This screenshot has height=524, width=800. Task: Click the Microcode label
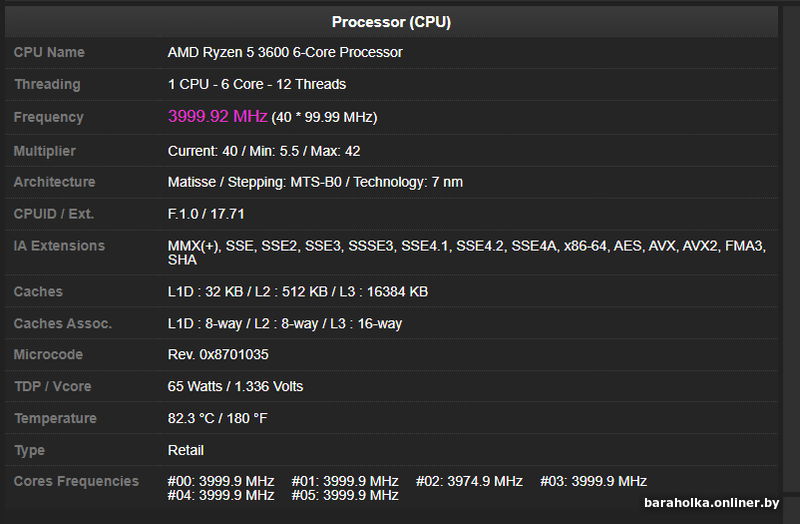tap(48, 355)
